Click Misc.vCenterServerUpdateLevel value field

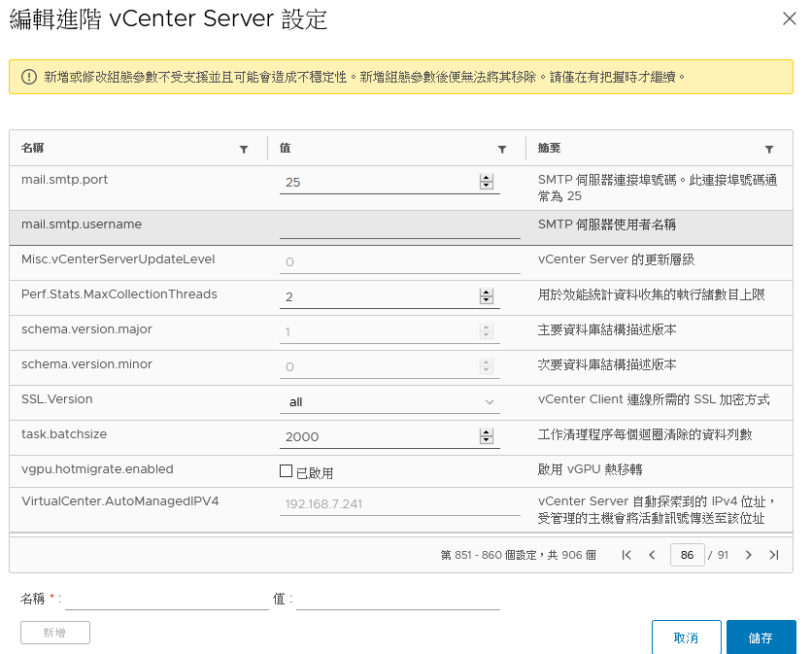[400, 262]
